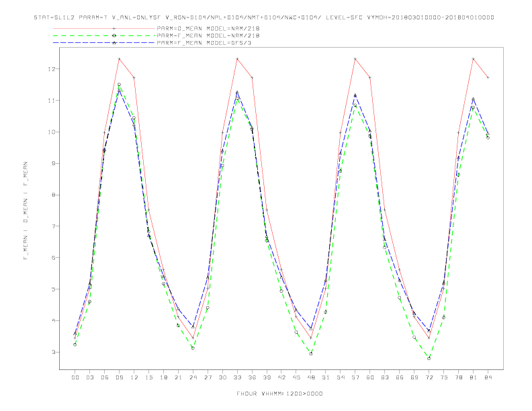Click x-axis forecast hour label 21
The image size is (532, 411).
178,377
